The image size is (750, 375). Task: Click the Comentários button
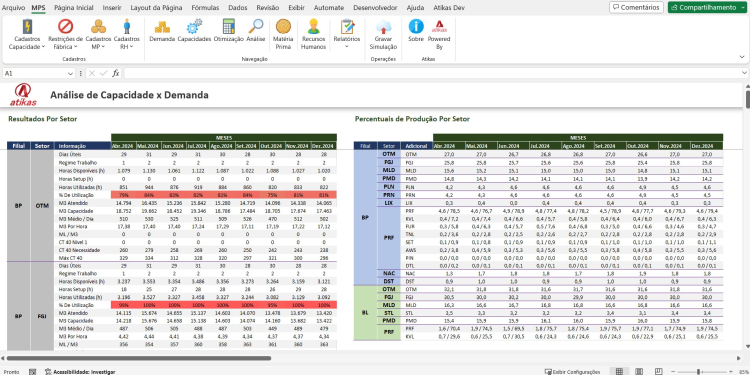636,7
